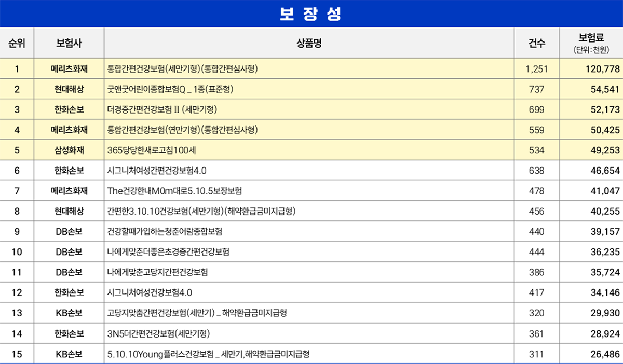
Task: Select the 순위 column header
Action: (x=17, y=43)
